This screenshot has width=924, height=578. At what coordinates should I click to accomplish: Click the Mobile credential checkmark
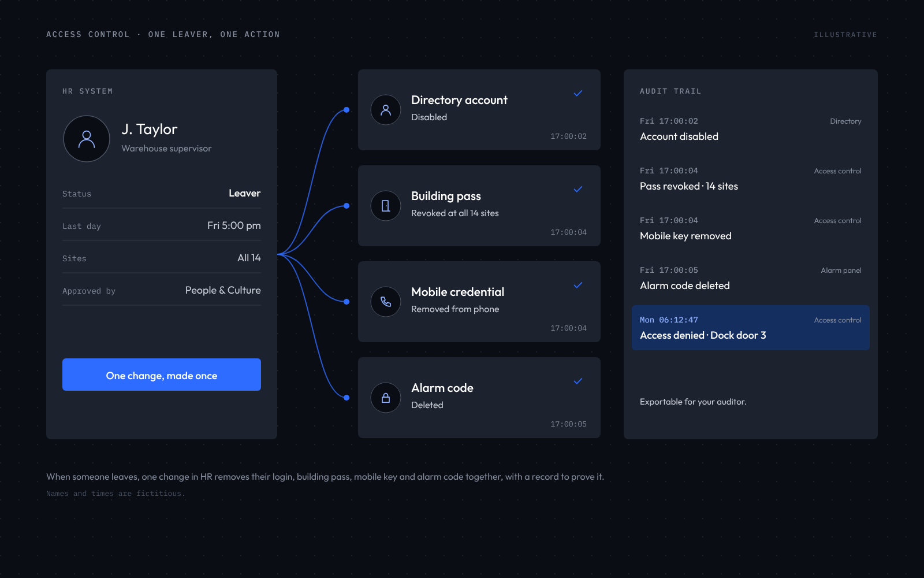(x=577, y=285)
